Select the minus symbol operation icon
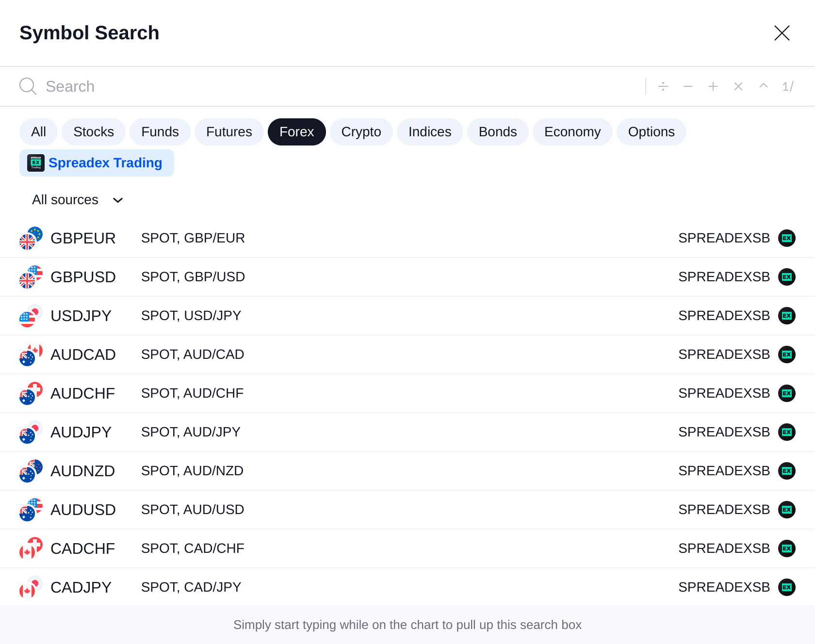Image resolution: width=815 pixels, height=644 pixels. click(688, 86)
